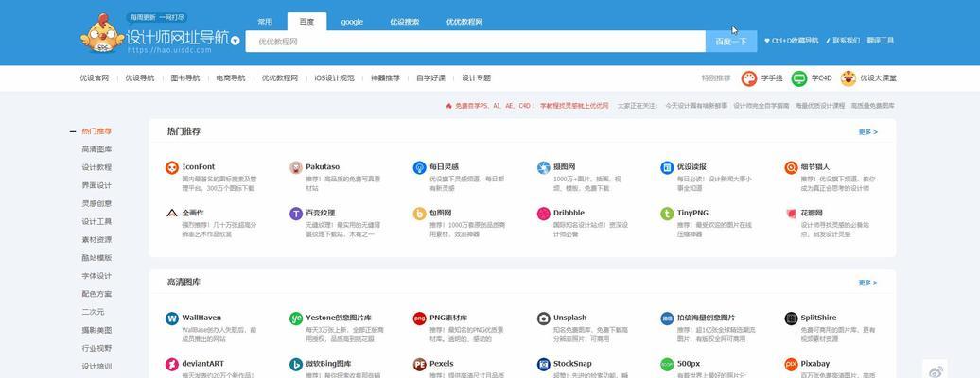
Task: Click the 拍信海量创意图片 icon
Action: 667,318
